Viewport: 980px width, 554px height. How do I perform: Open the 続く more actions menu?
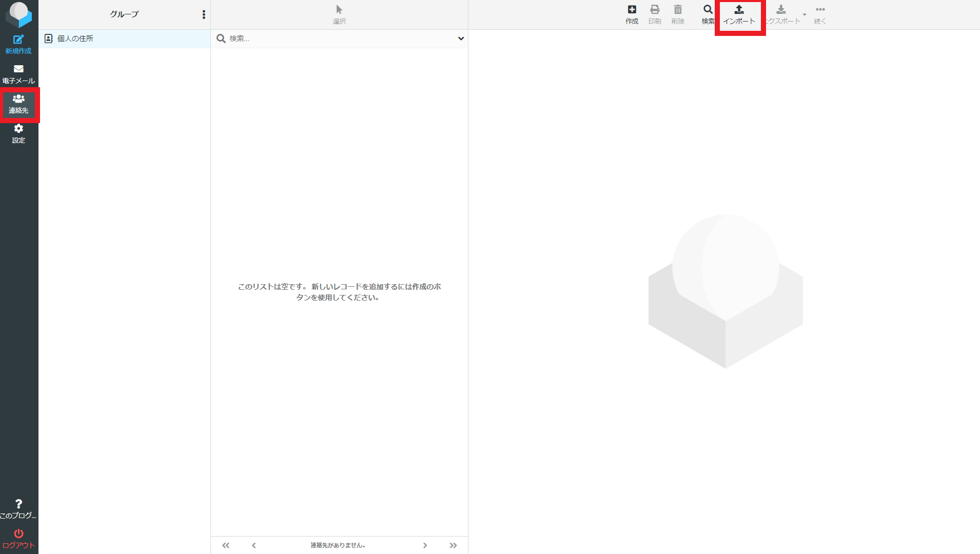pyautogui.click(x=820, y=14)
